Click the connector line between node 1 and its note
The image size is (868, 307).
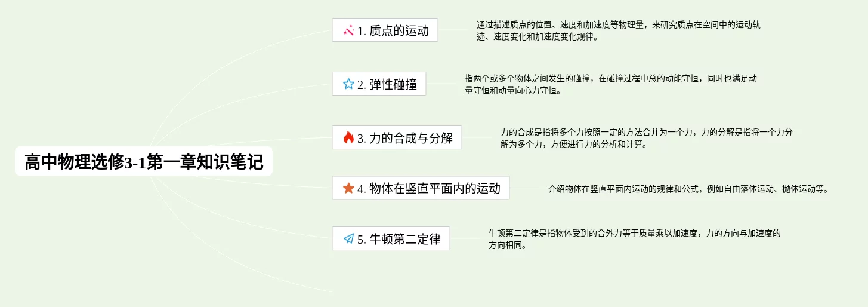pos(457,30)
